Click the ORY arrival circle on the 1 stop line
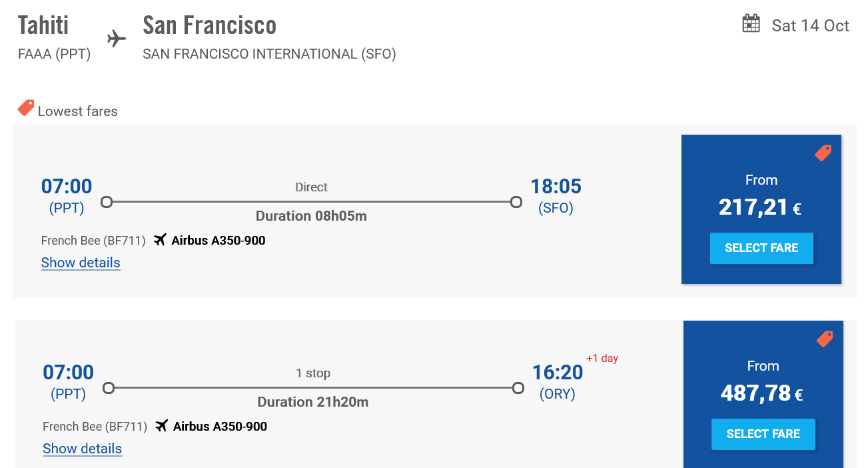The width and height of the screenshot is (868, 468). pyautogui.click(x=518, y=387)
